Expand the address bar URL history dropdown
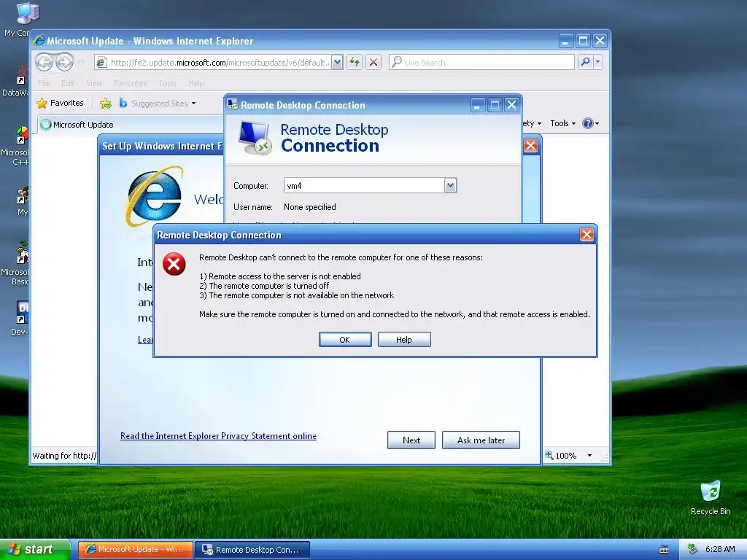Image resolution: width=747 pixels, height=560 pixels. click(x=337, y=63)
